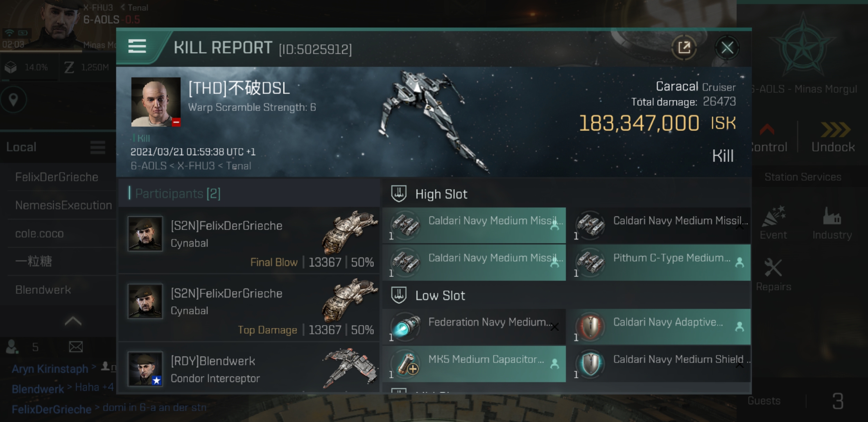Image resolution: width=868 pixels, height=422 pixels.
Task: Open the mail envelope icon
Action: 76,347
